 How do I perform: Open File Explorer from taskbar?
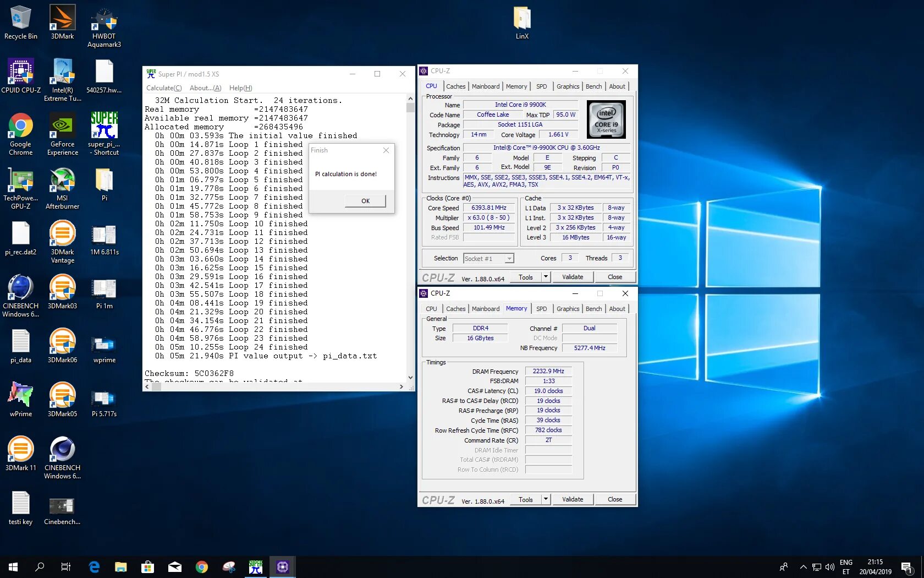(121, 567)
